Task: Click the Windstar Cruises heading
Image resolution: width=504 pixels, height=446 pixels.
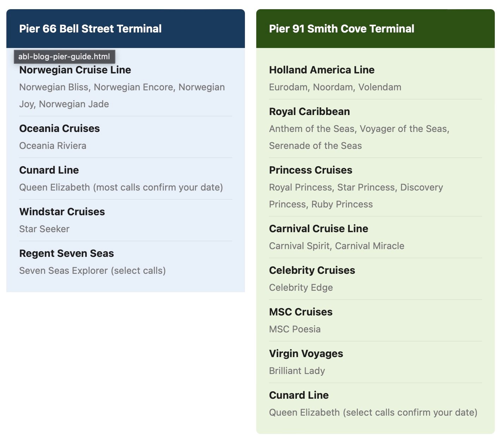Action: tap(62, 212)
